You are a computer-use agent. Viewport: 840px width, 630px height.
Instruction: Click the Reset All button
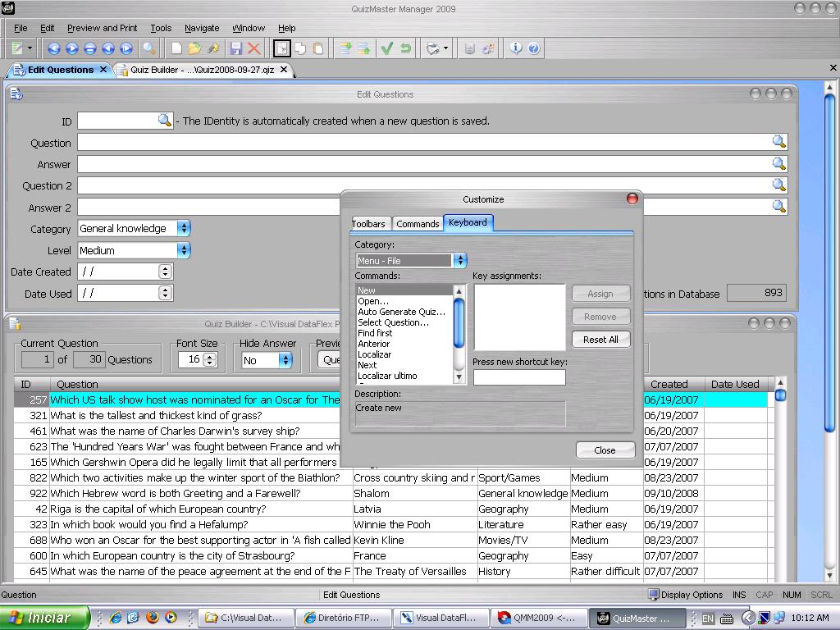click(x=600, y=340)
